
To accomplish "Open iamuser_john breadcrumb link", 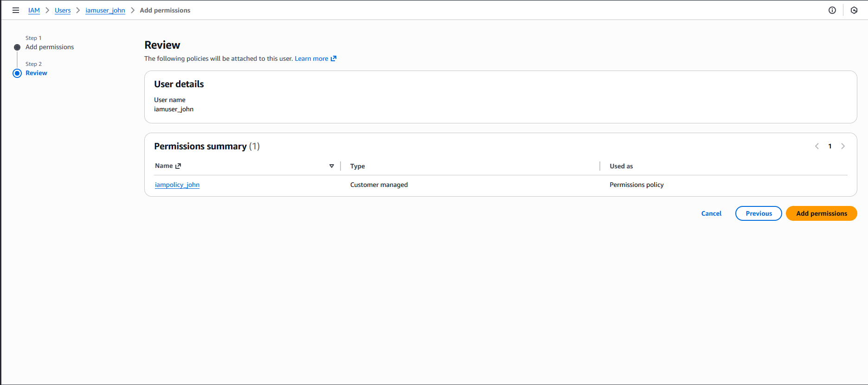I will tap(105, 10).
